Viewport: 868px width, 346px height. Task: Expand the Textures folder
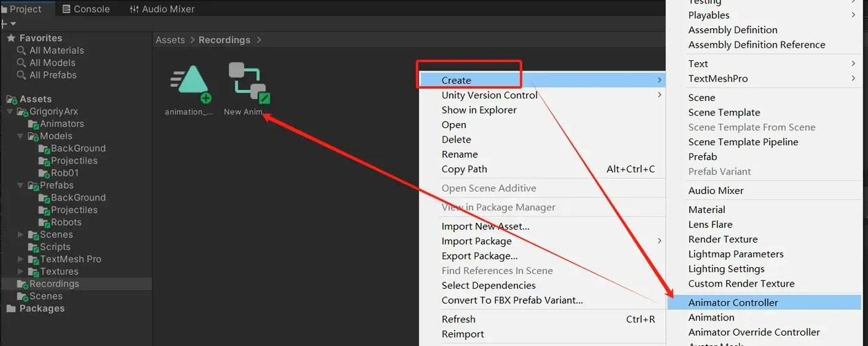tap(21, 272)
